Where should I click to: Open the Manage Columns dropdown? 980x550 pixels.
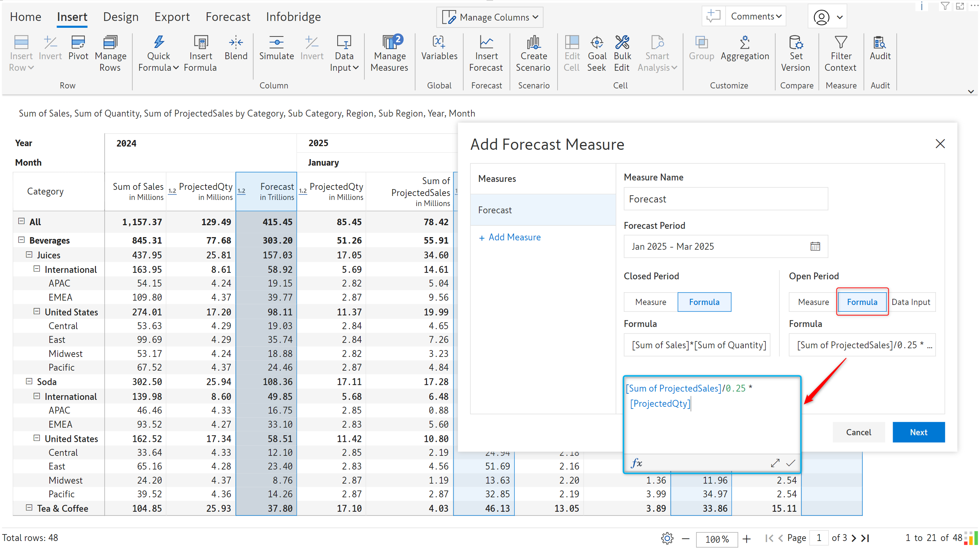point(490,17)
